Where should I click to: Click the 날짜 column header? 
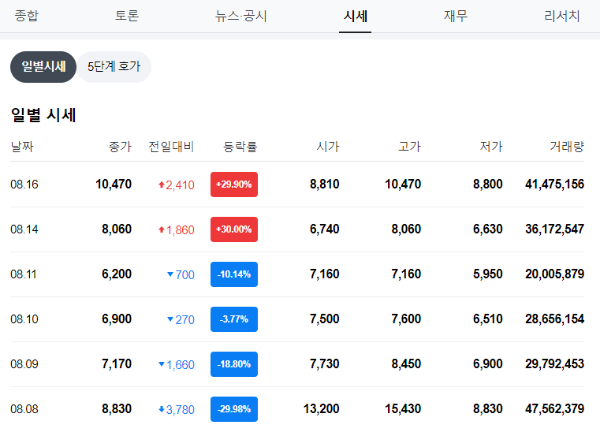[22, 146]
